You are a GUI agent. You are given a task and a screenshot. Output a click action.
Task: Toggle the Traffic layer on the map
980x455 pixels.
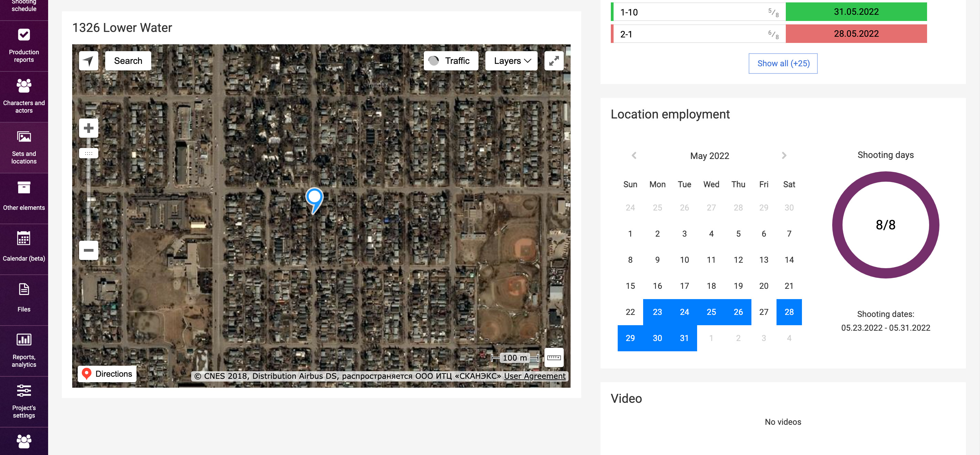tap(451, 61)
